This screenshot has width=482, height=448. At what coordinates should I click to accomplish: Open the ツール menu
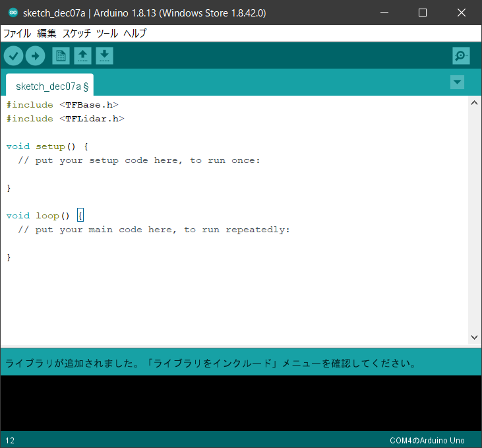pos(107,33)
